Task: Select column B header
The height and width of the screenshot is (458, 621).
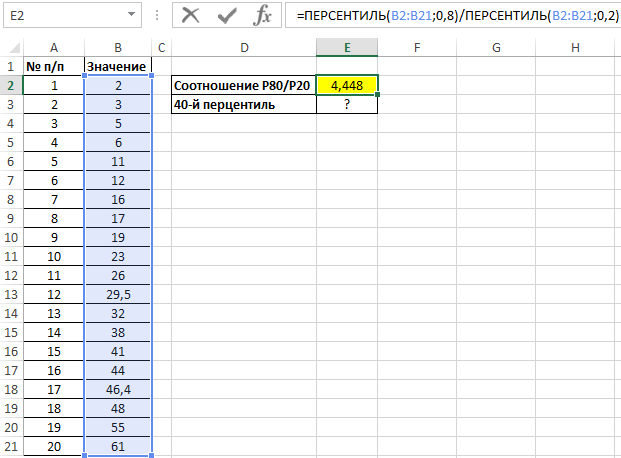Action: (x=118, y=48)
